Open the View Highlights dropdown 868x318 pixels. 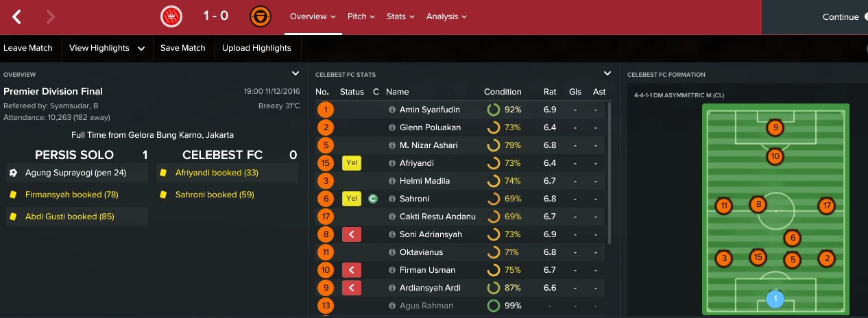(107, 48)
